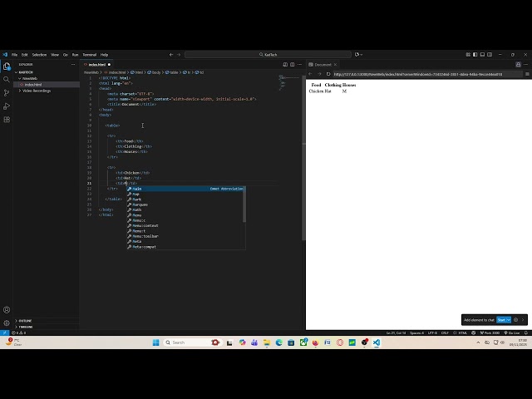Viewport: 532px width, 399px height.
Task: Click the open preview icon in the editor toolbar
Action: 285,65
